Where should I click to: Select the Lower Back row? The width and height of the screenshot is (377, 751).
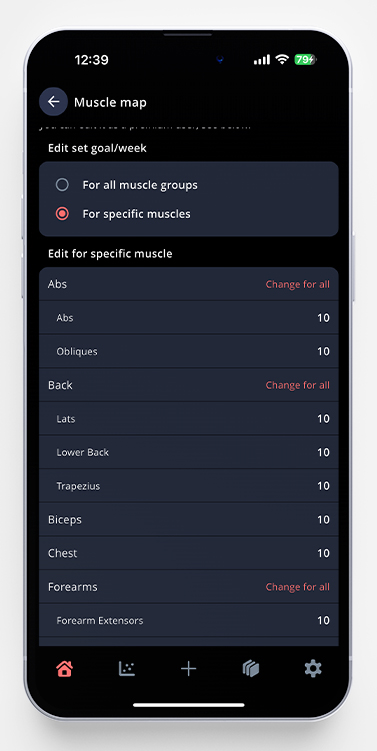click(x=189, y=452)
